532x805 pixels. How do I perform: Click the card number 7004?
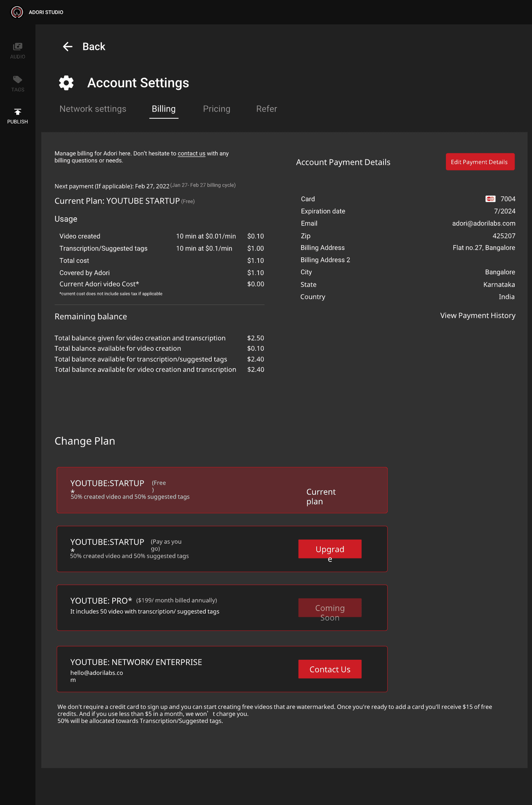pos(508,199)
